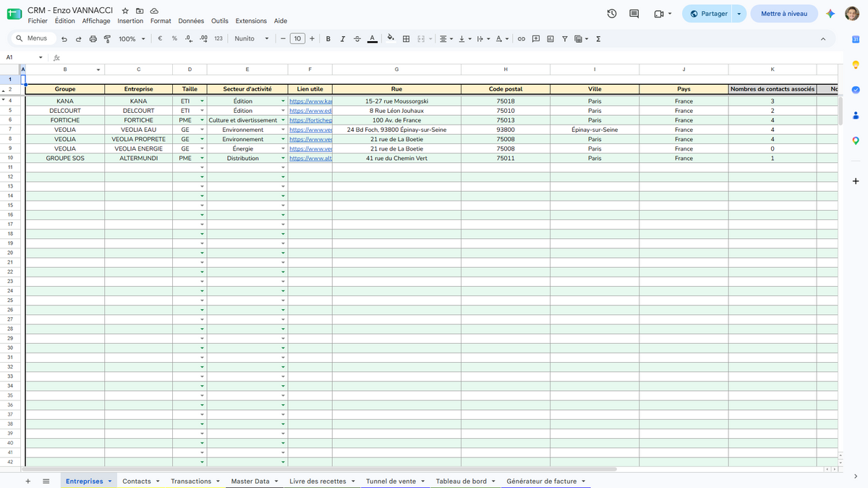Open the fill color picker
The image size is (868, 488).
391,38
